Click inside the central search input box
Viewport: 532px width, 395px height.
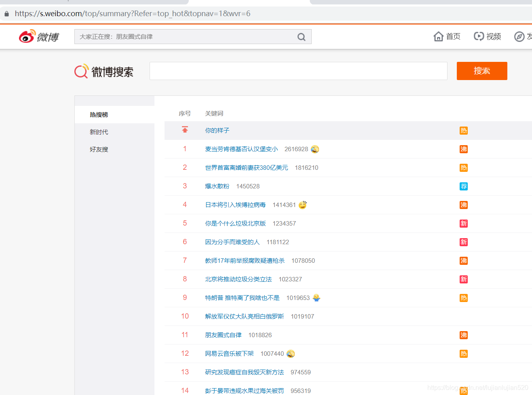[298, 71]
